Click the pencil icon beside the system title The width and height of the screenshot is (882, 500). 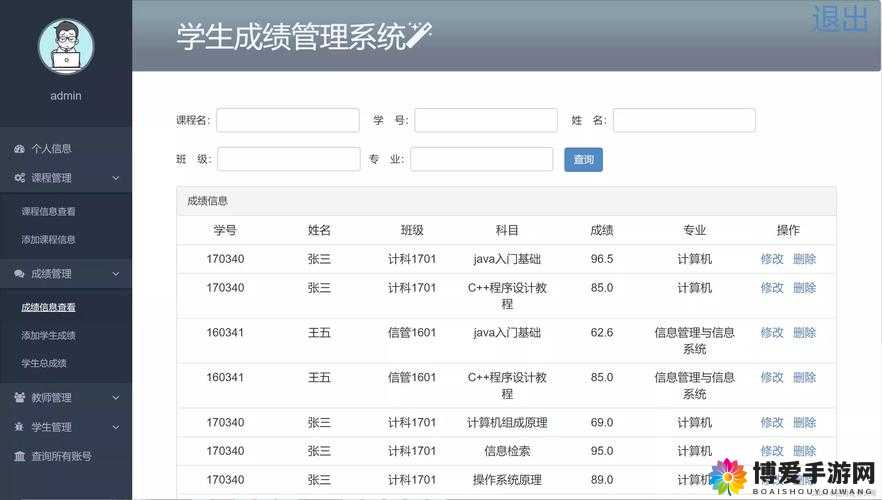(x=419, y=35)
